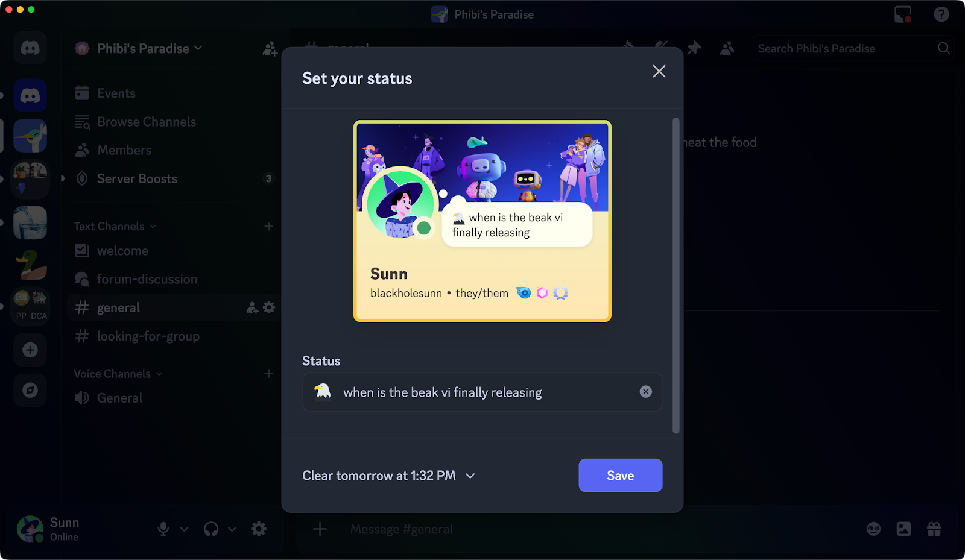The height and width of the screenshot is (560, 965).
Task: Open the Help question mark icon
Action: coord(941,14)
